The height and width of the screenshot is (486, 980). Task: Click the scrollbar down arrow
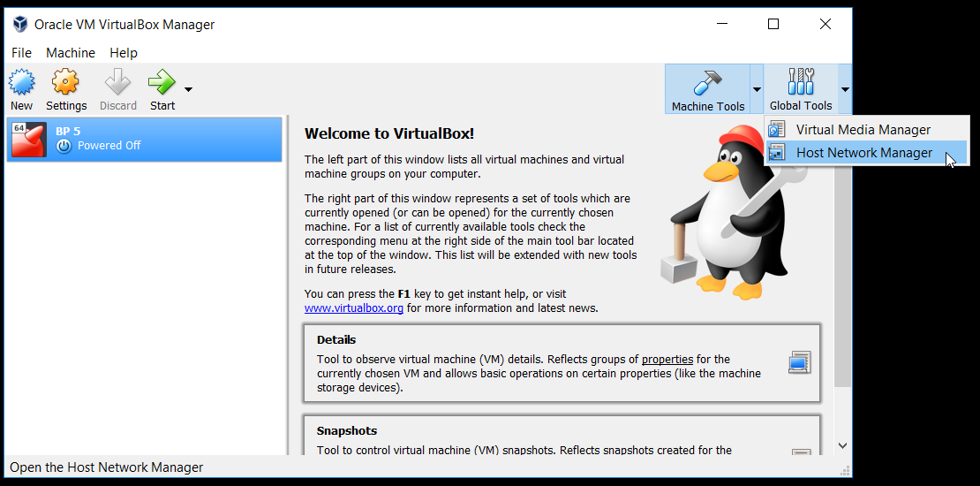coord(842,446)
